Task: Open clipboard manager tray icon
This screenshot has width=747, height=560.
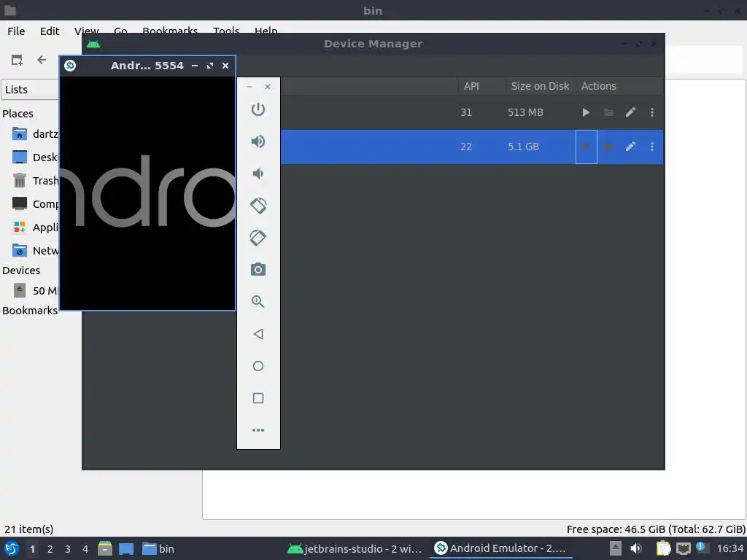Action: pyautogui.click(x=663, y=548)
